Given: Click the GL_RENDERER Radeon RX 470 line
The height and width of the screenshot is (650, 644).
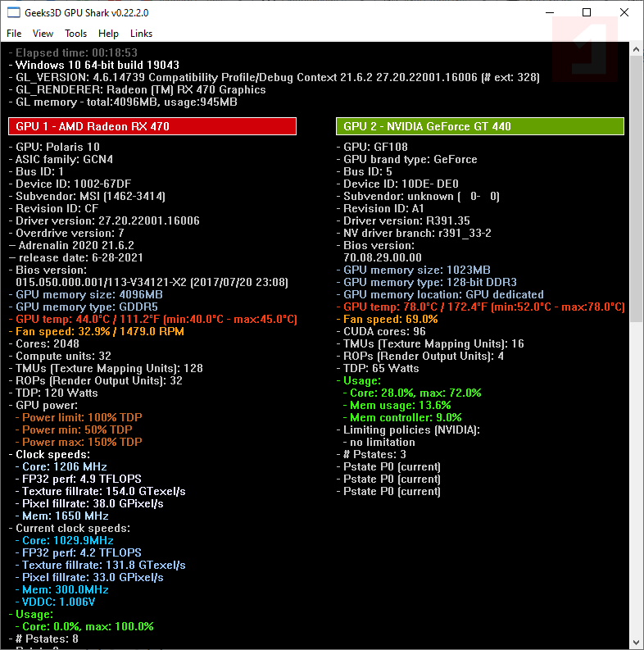Looking at the screenshot, I should (138, 90).
